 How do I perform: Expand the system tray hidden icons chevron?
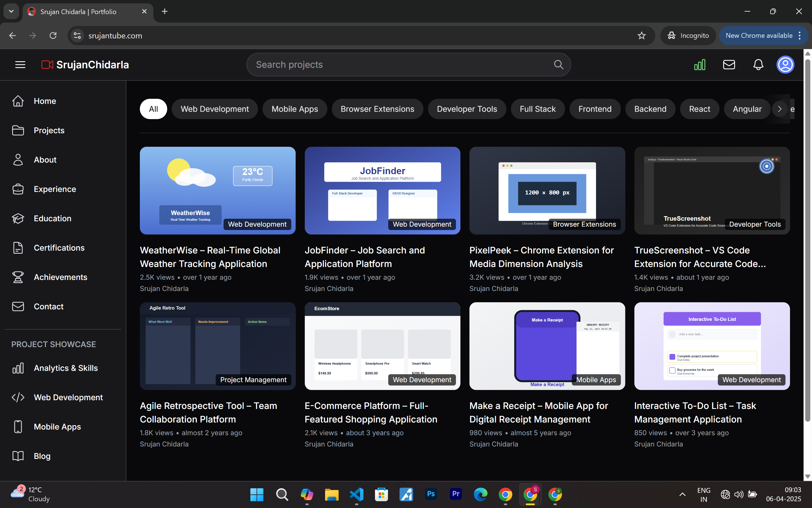[682, 494]
